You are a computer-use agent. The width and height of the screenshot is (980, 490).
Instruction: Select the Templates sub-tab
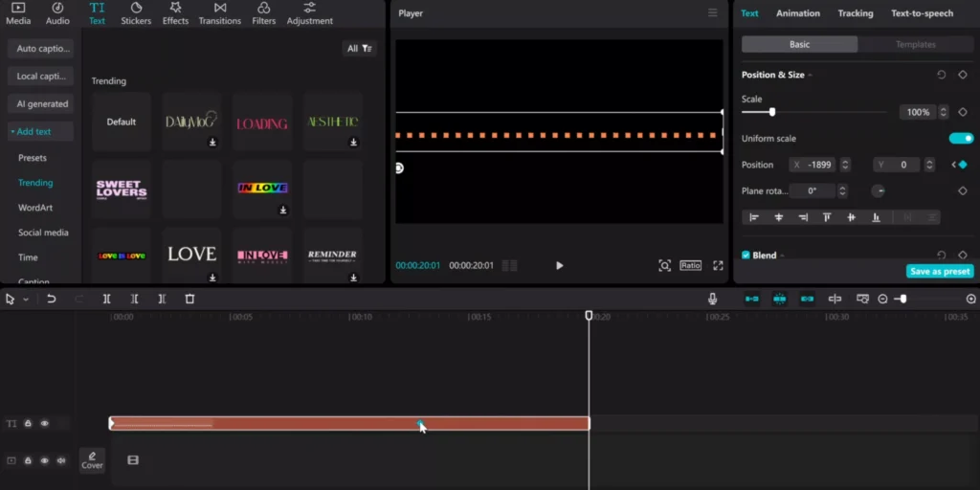(916, 44)
